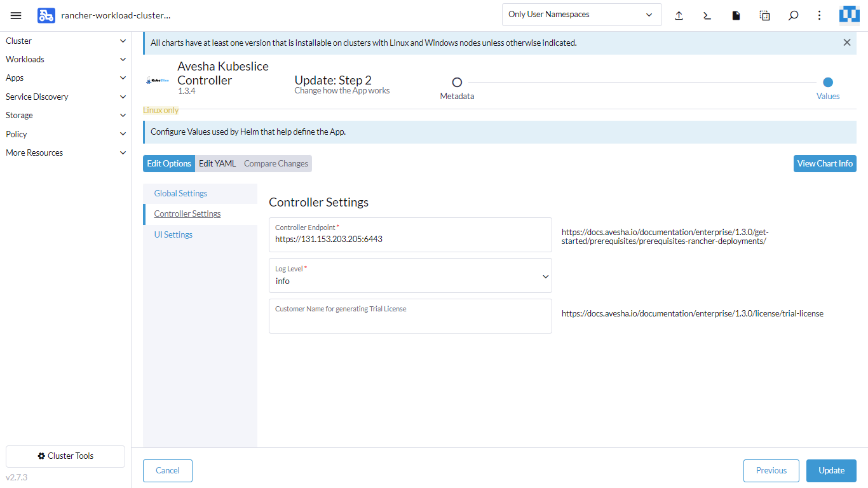Expand the Workloads sidebar section
The image size is (868, 488).
pos(65,59)
